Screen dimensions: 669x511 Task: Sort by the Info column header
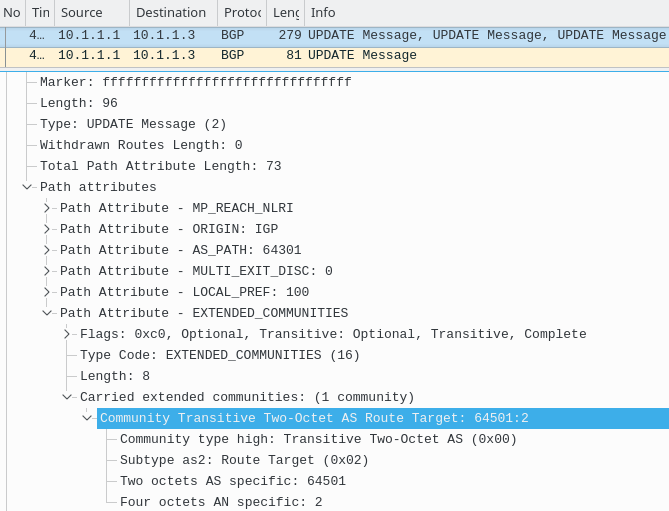tap(486, 13)
